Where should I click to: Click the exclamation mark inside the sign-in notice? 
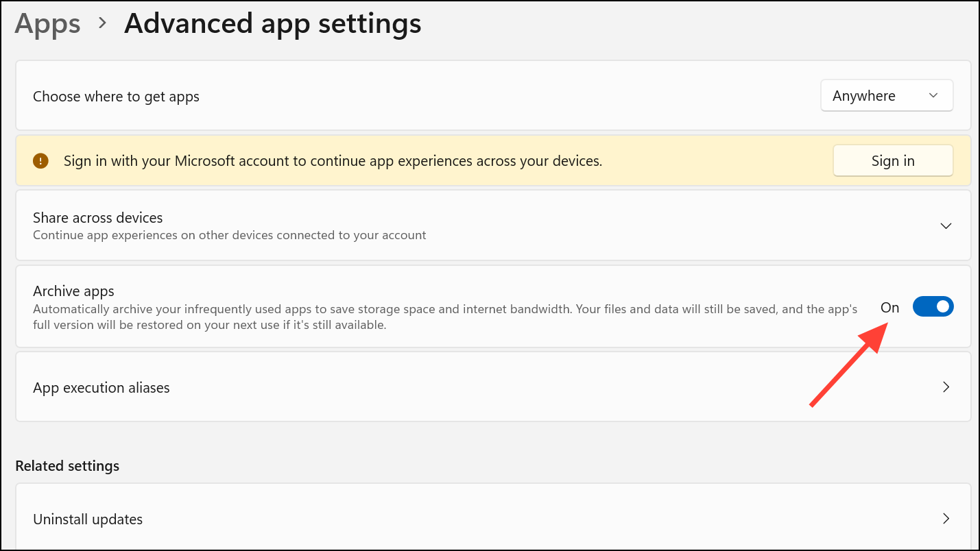[40, 160]
